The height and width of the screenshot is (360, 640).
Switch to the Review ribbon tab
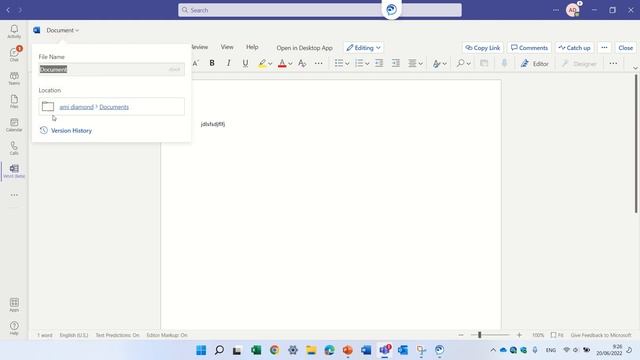pos(200,47)
